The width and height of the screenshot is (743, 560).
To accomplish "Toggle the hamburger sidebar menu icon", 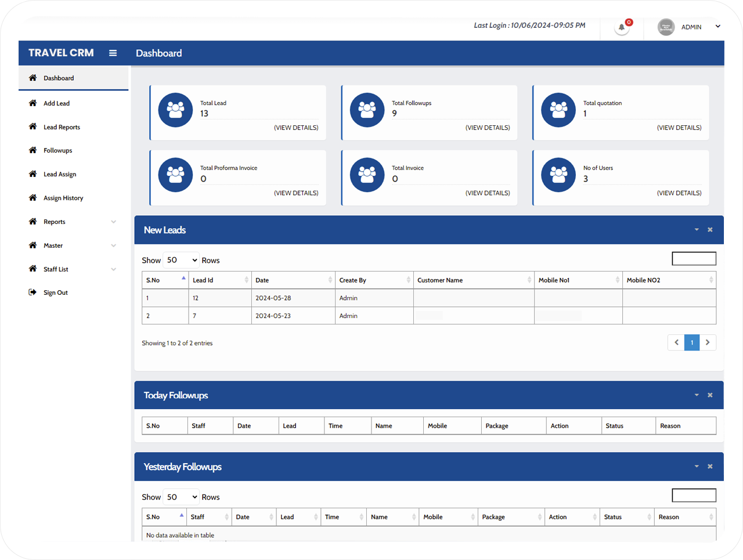I will coord(113,53).
